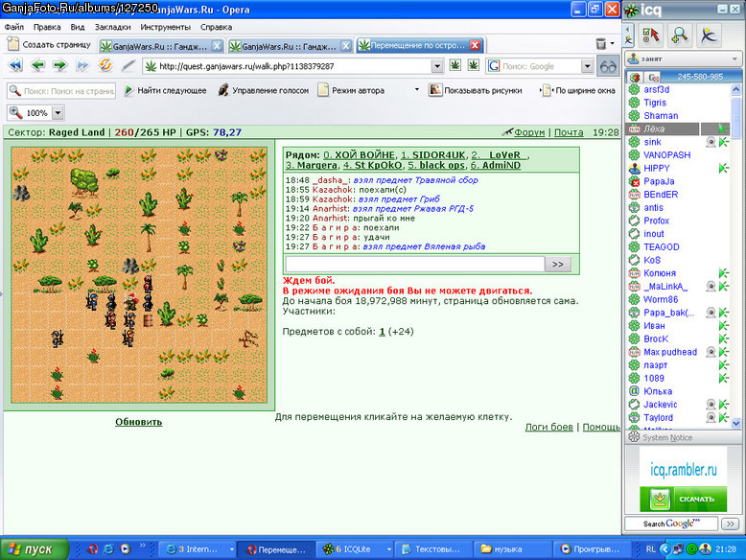
Task: Click the Google search box in ICQ
Action: 671,524
